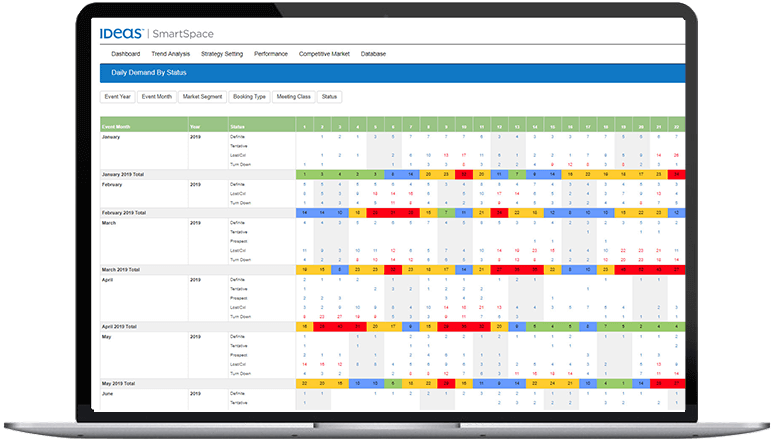775x441 pixels.
Task: Open the Booking Type filter
Action: [249, 97]
